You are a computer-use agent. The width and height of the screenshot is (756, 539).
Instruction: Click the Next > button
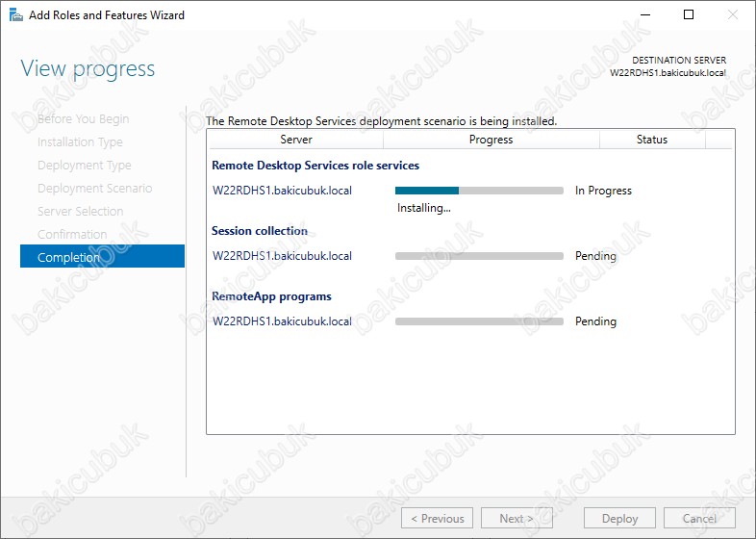point(517,518)
